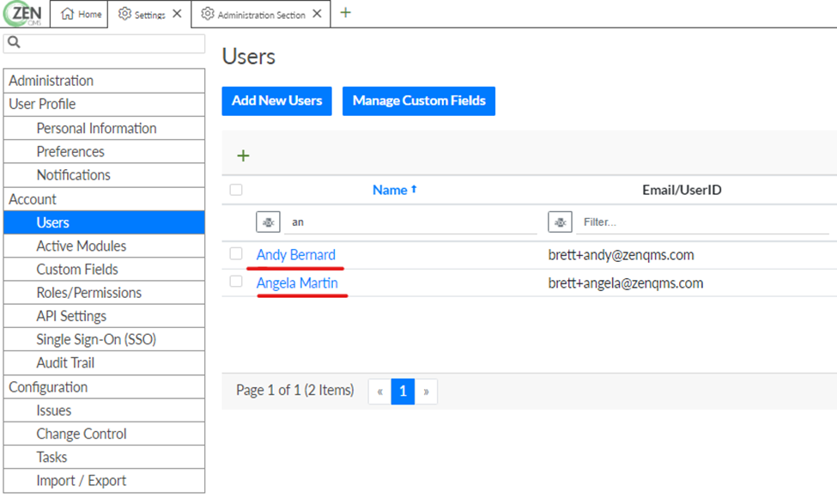Open Custom Fields in sidebar

tap(104, 270)
